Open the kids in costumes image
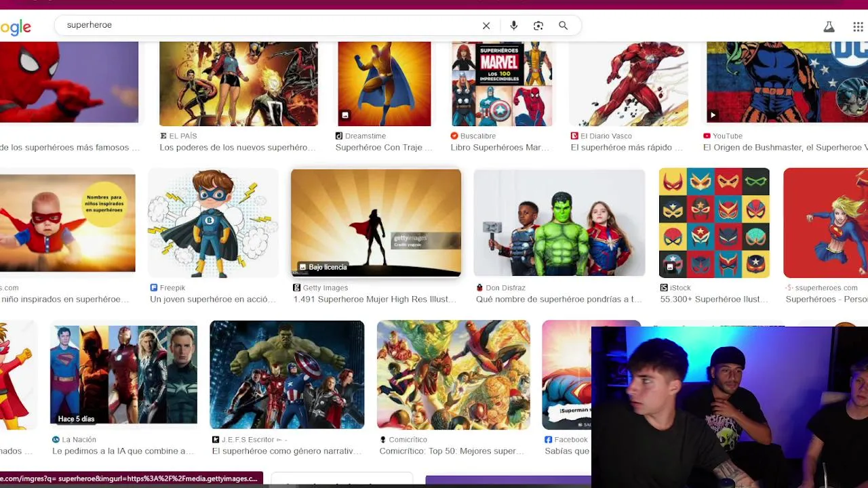Image resolution: width=868 pixels, height=488 pixels. pos(559,223)
